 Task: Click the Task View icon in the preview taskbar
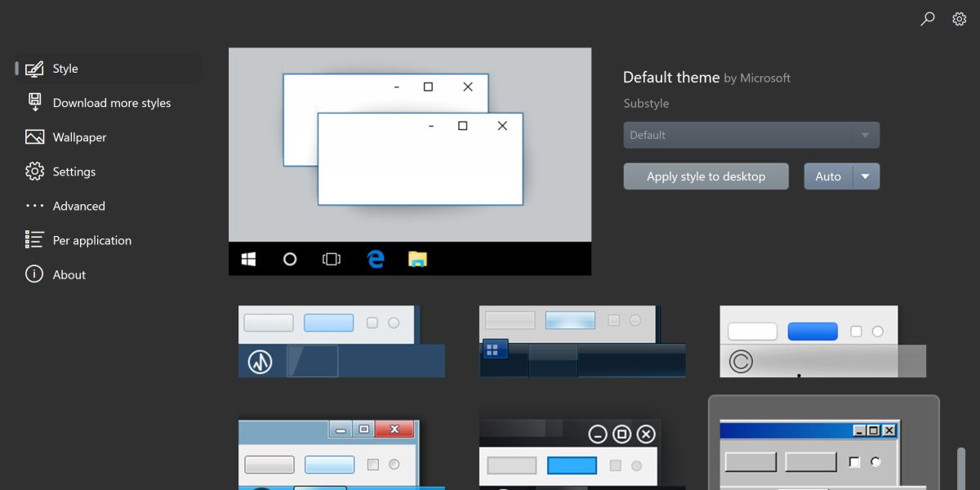click(x=331, y=259)
